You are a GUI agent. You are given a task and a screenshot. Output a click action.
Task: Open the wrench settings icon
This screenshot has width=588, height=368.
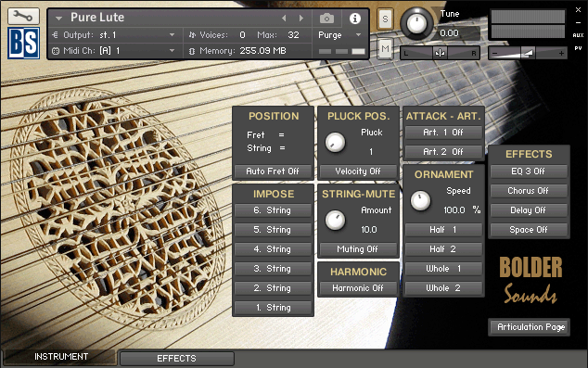(23, 16)
